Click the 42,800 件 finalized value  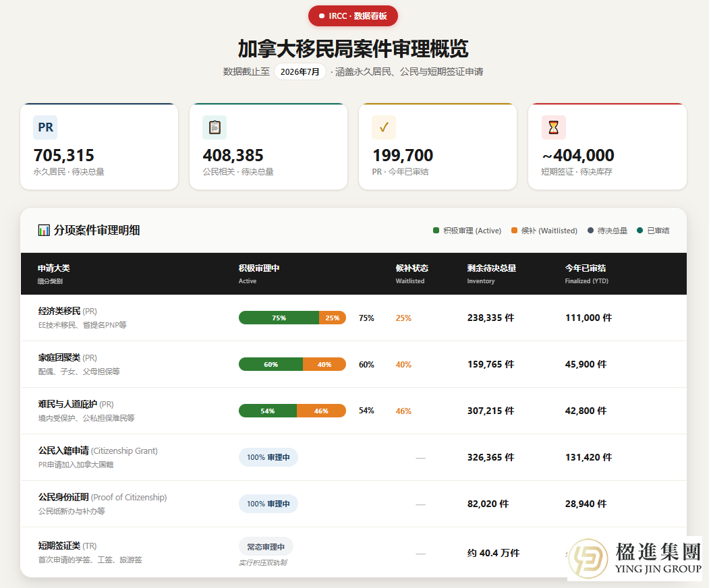[586, 411]
